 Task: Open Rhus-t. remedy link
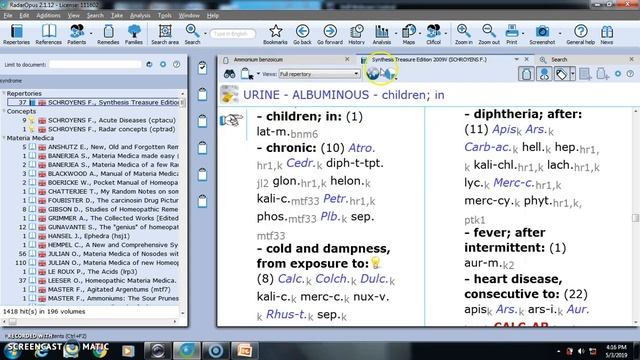(x=286, y=314)
